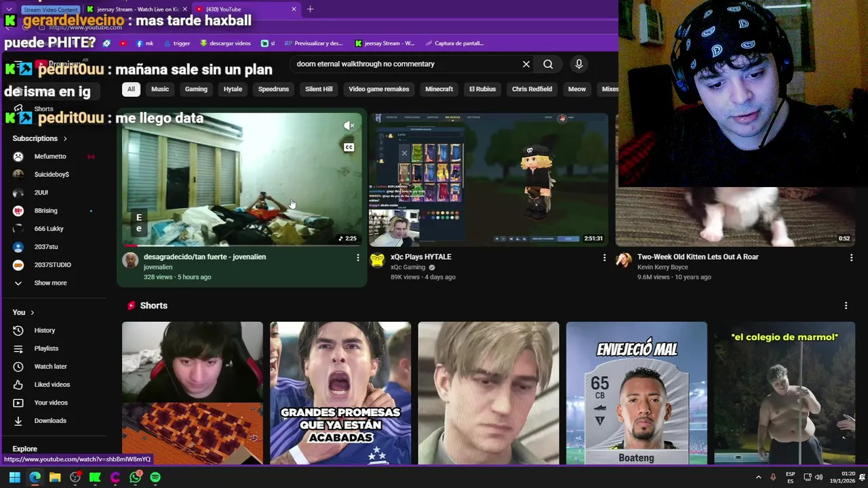
Task: Select the Gaming filter chip
Action: [196, 89]
